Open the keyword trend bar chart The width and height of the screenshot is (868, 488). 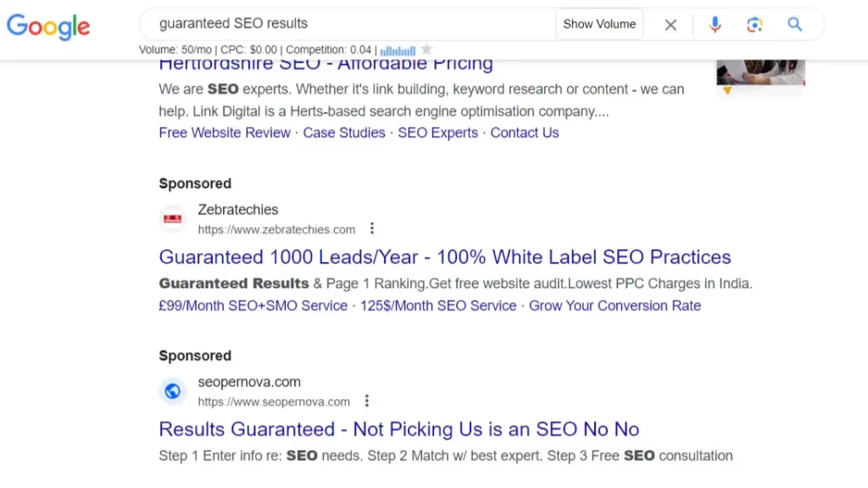[x=398, y=50]
